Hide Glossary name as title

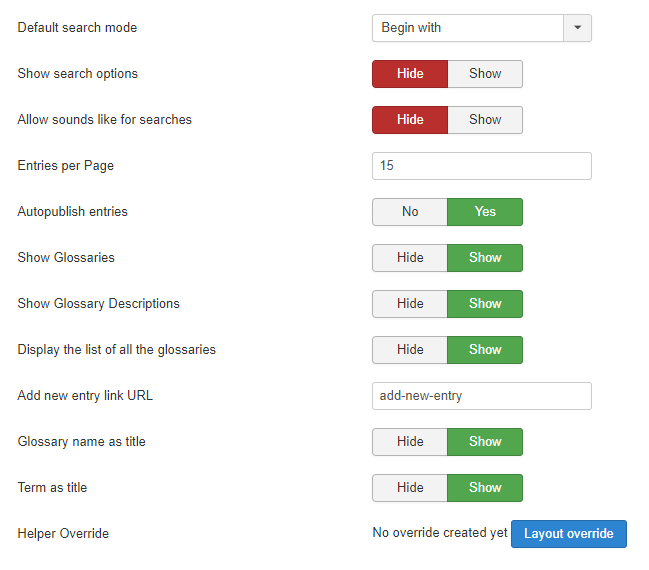(410, 442)
